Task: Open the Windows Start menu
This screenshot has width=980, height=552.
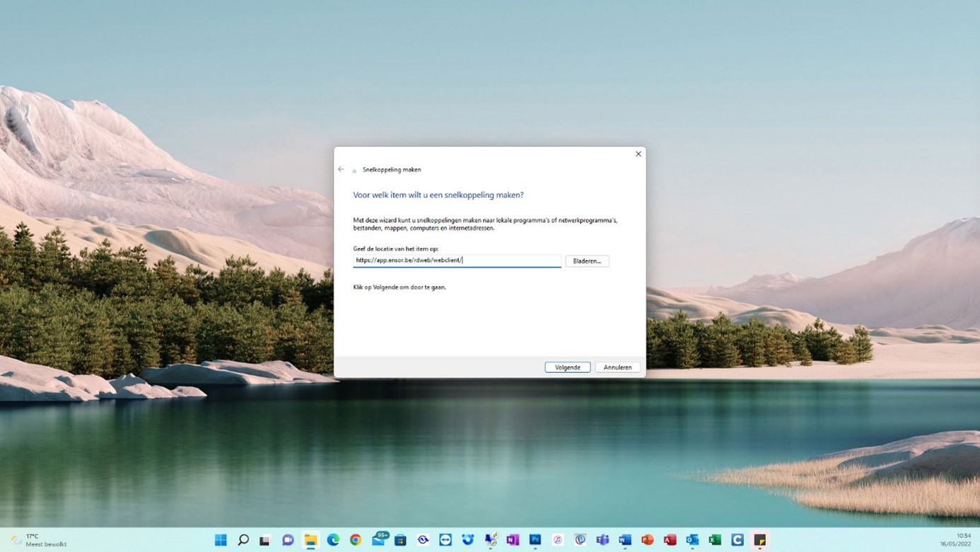Action: [221, 540]
